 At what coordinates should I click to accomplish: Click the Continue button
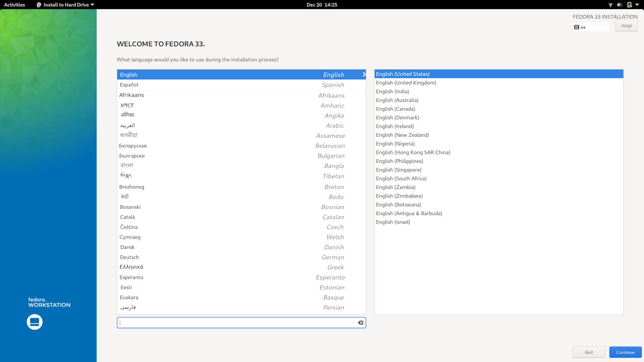[x=625, y=352]
